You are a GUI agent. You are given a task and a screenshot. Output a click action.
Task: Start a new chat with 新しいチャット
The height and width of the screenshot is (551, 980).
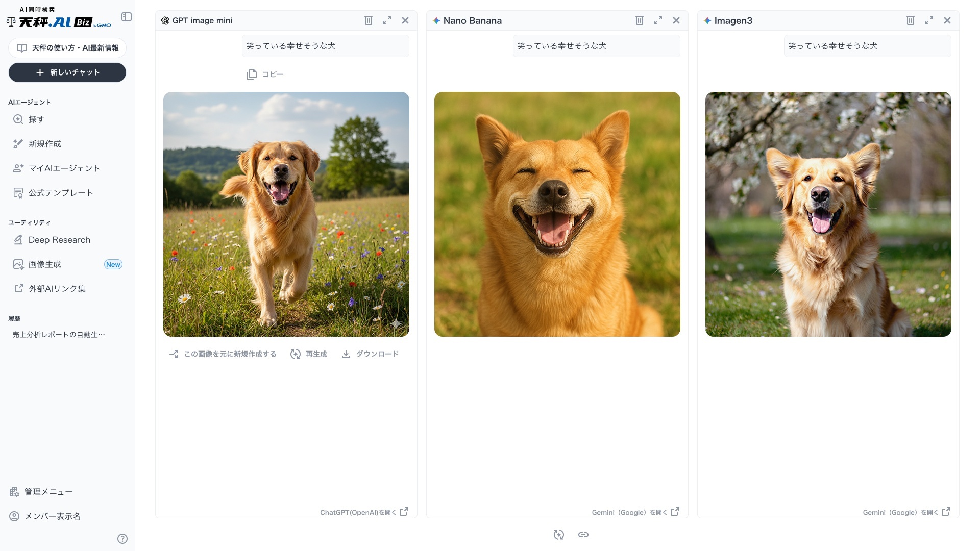click(x=67, y=72)
